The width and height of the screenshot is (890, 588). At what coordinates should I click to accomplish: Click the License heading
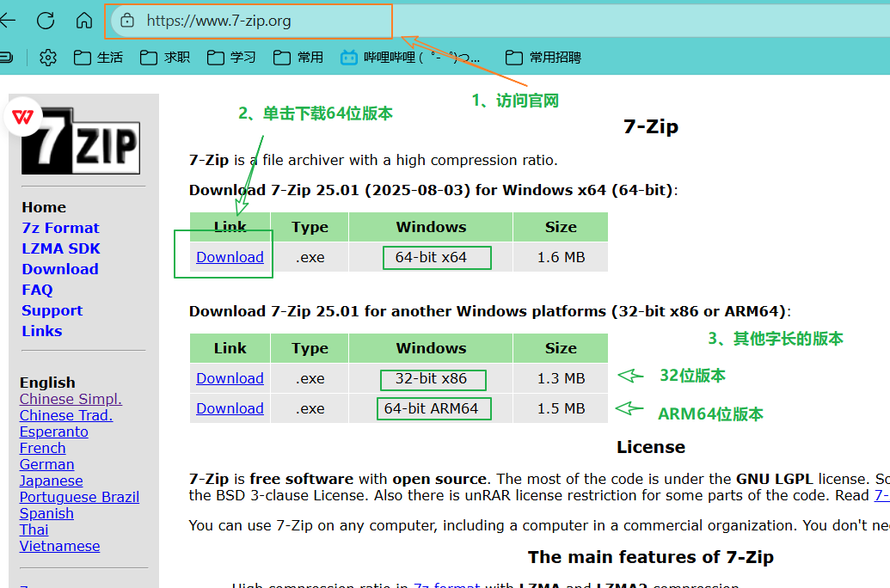(650, 447)
